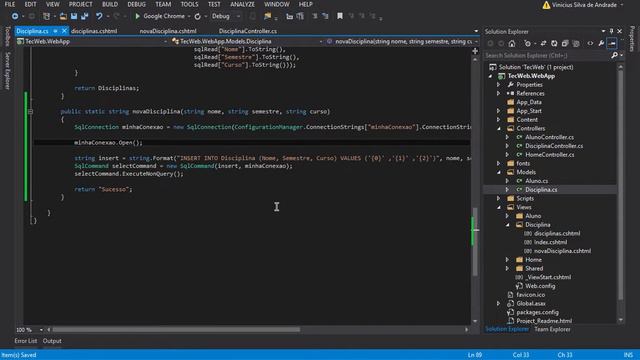Click Sync with Active Document in Solution Explorer
The height and width of the screenshot is (360, 640).
pos(543,43)
